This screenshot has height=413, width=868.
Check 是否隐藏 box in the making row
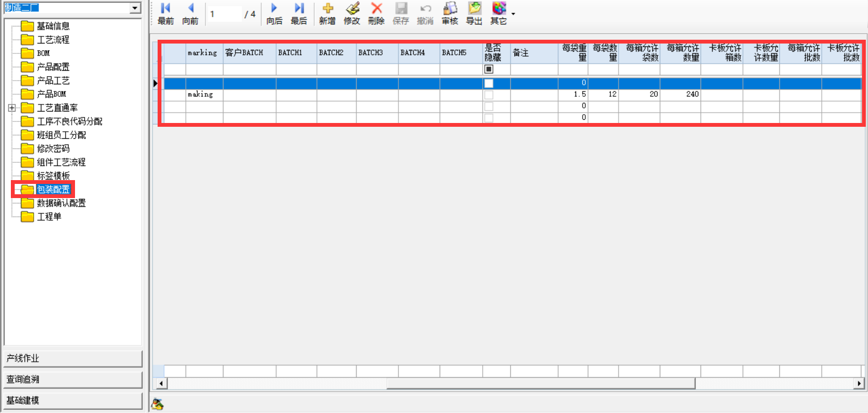489,95
